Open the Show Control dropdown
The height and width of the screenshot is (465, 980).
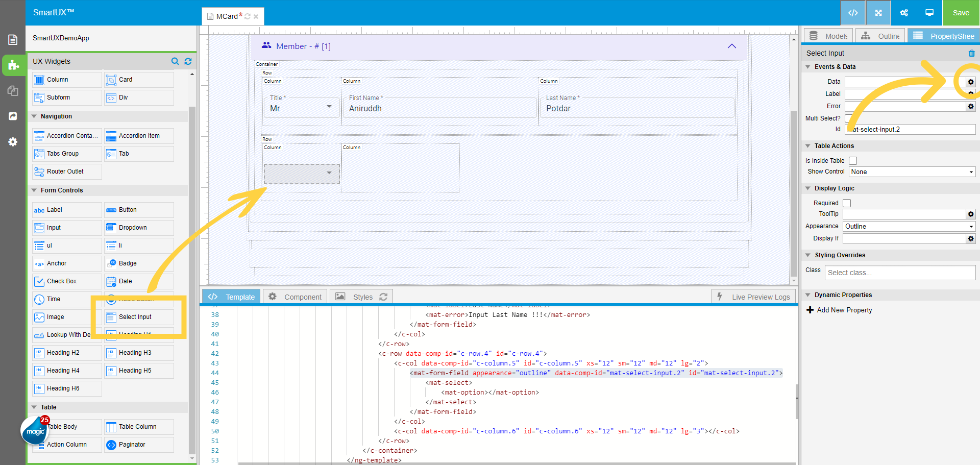(912, 172)
